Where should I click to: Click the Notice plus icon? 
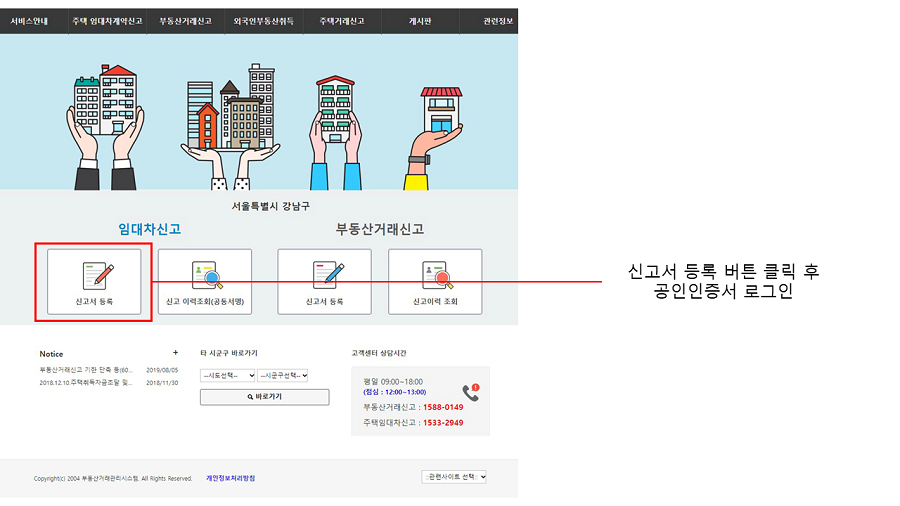[175, 353]
